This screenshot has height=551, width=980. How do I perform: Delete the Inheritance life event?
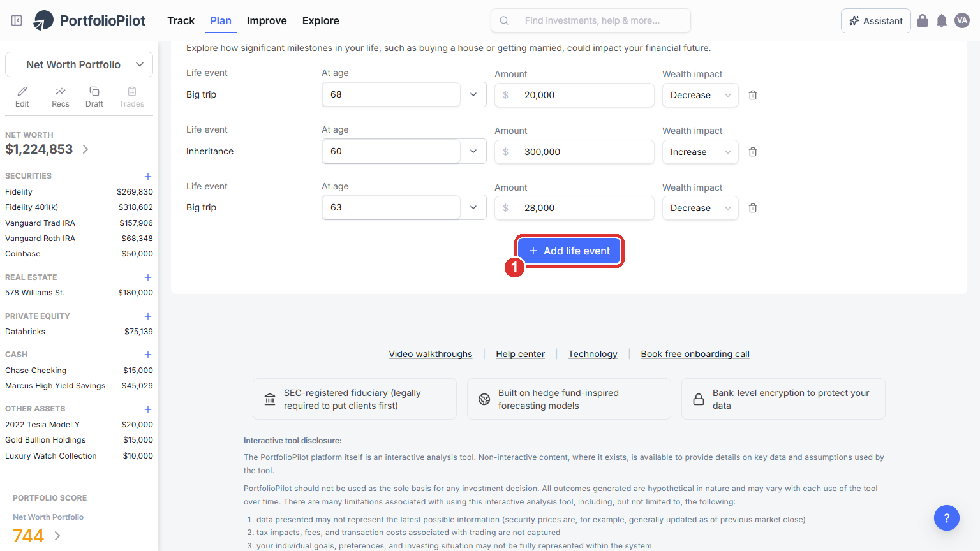click(753, 152)
